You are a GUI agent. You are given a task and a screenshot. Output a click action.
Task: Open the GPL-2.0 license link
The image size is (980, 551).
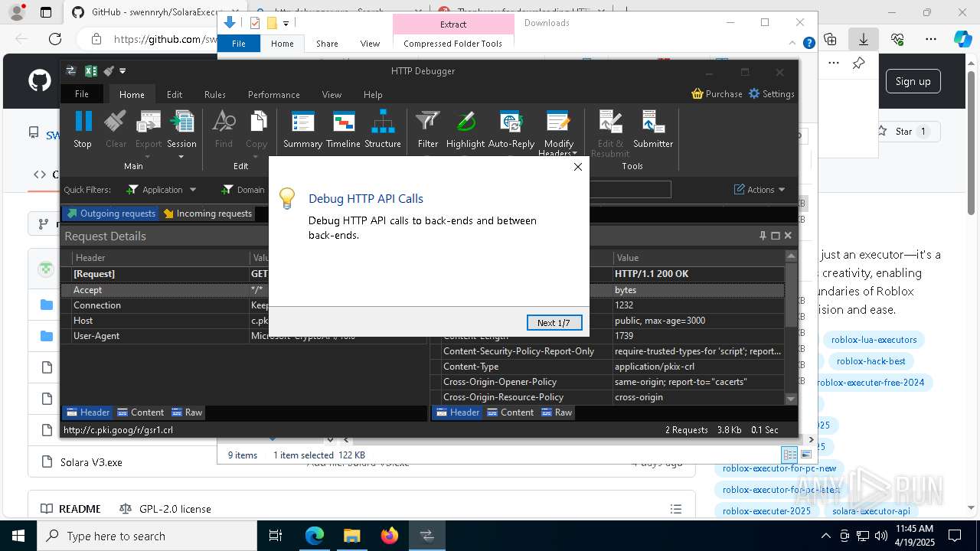[x=165, y=509]
